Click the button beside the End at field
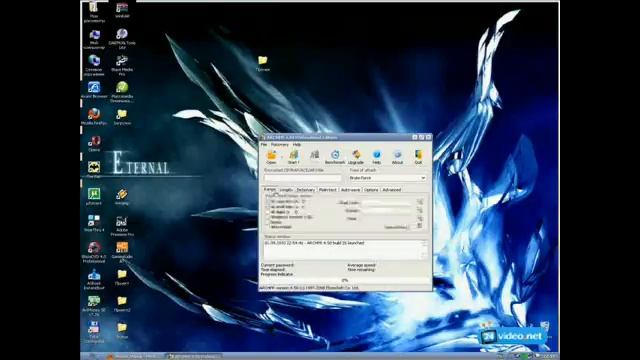This screenshot has height=360, width=640. pos(420,211)
